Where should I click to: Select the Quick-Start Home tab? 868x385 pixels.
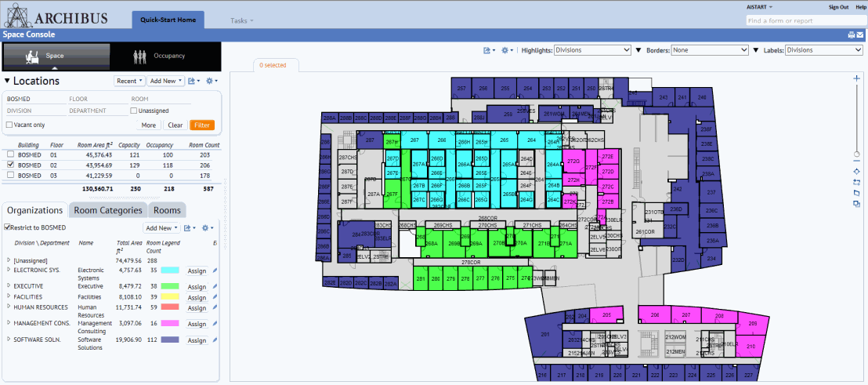[168, 20]
